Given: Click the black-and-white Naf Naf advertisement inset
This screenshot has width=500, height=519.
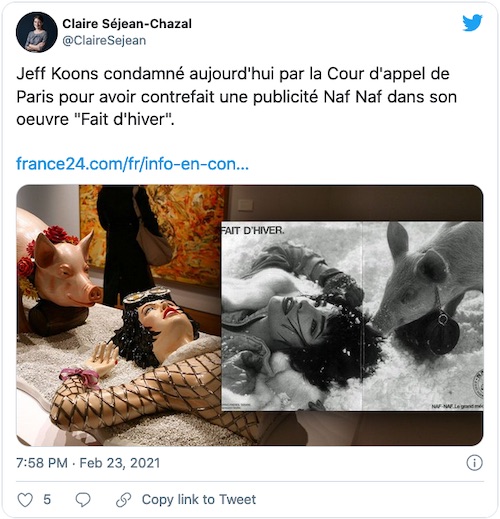Looking at the screenshot, I should click(352, 316).
